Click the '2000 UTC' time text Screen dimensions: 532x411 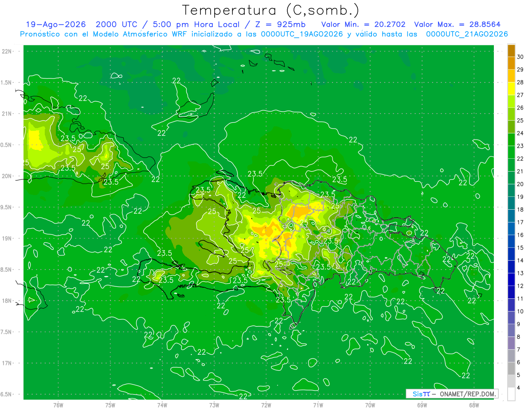click(x=117, y=24)
